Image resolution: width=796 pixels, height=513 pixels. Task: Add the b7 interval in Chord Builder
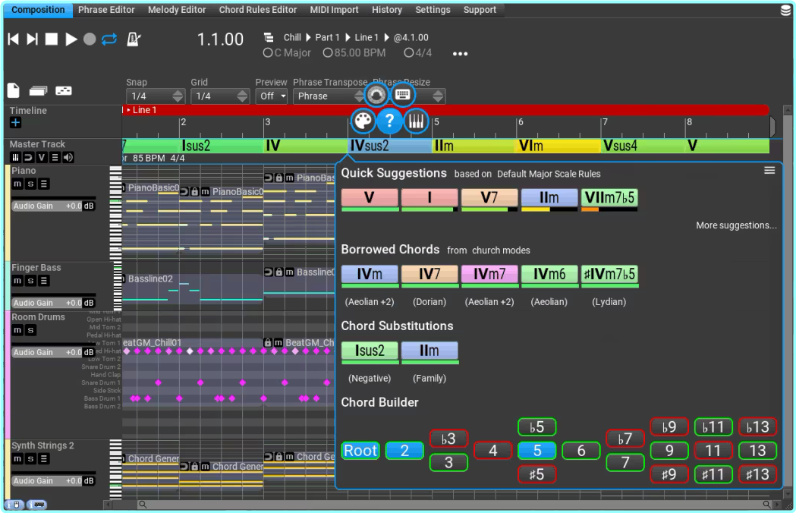pyautogui.click(x=625, y=439)
